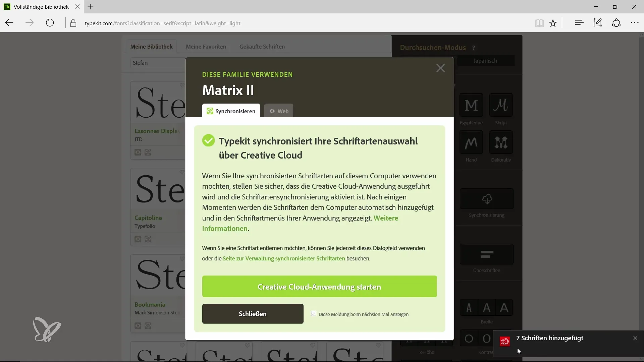Click the web-use icon under Essonnes Display
The height and width of the screenshot is (362, 644).
coord(138,152)
